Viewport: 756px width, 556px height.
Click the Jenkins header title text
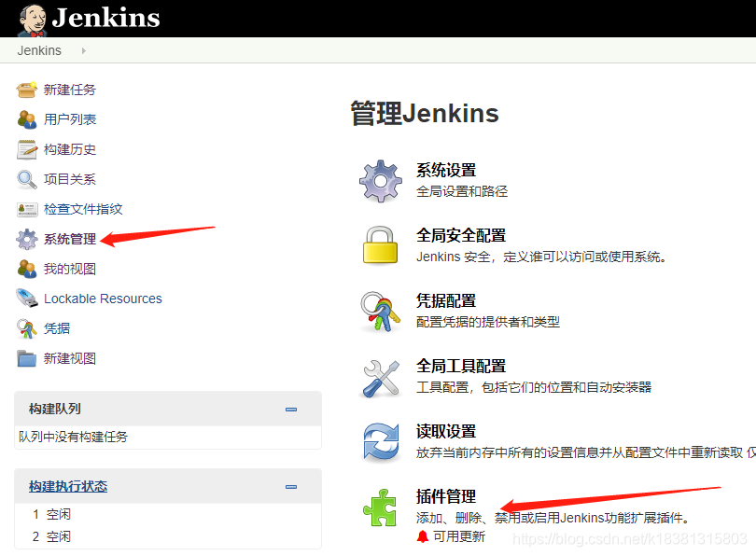[105, 19]
